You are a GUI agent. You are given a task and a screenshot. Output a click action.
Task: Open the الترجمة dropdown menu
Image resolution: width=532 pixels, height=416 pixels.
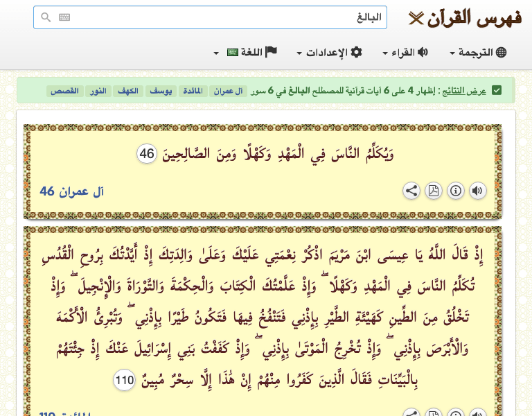478,53
